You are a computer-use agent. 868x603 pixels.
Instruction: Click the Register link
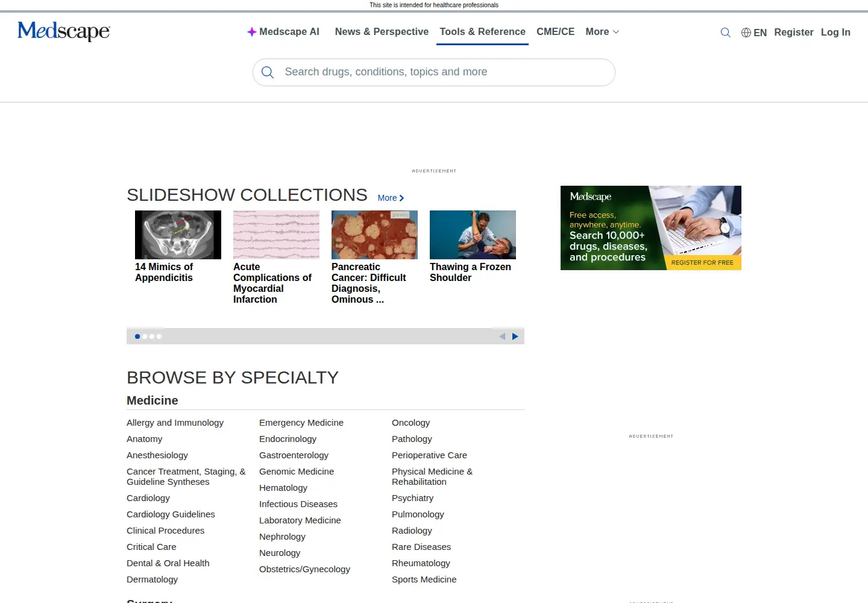[794, 33]
